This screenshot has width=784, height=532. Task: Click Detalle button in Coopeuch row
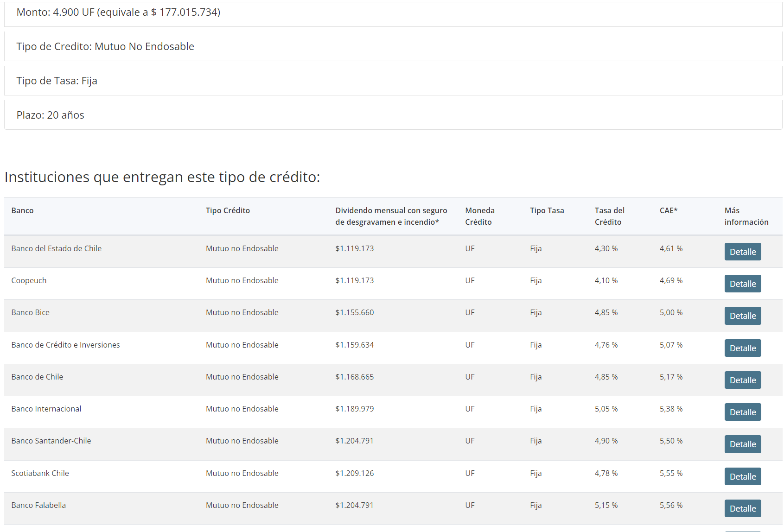[x=742, y=284]
